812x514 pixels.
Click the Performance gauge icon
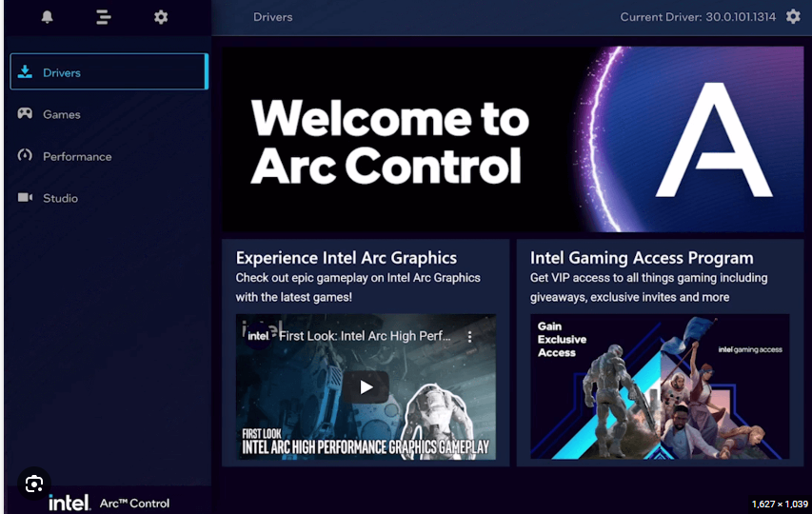point(25,155)
